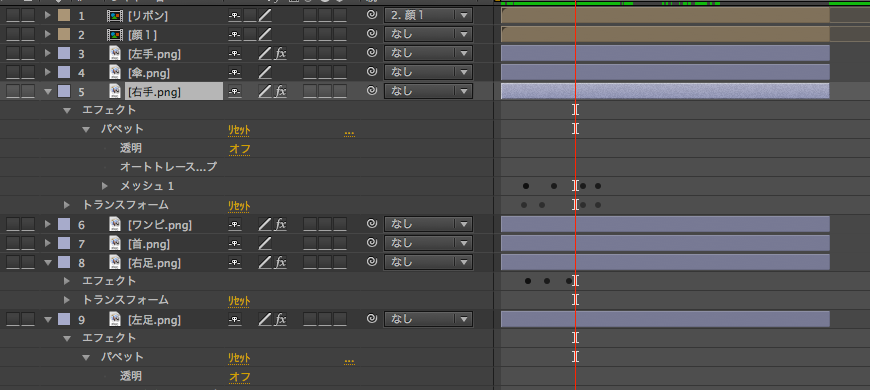Toggle the fx switch on 右手.png layer

[281, 91]
